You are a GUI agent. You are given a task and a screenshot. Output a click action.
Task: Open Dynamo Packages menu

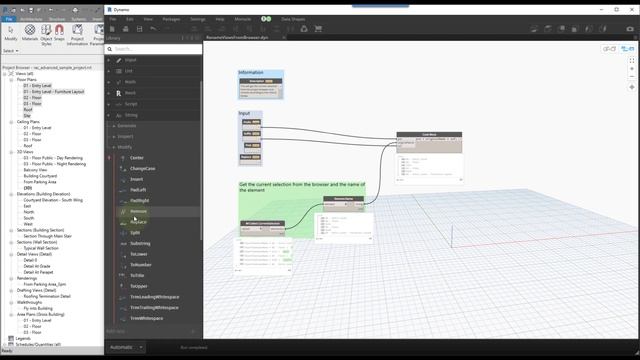coord(171,19)
